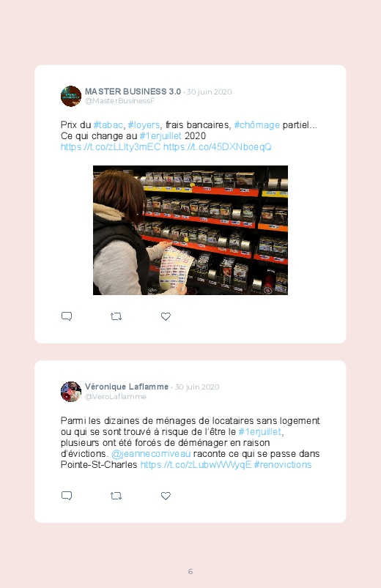Like Véronique Laflamme's tweet
The height and width of the screenshot is (588, 381).
point(166,496)
